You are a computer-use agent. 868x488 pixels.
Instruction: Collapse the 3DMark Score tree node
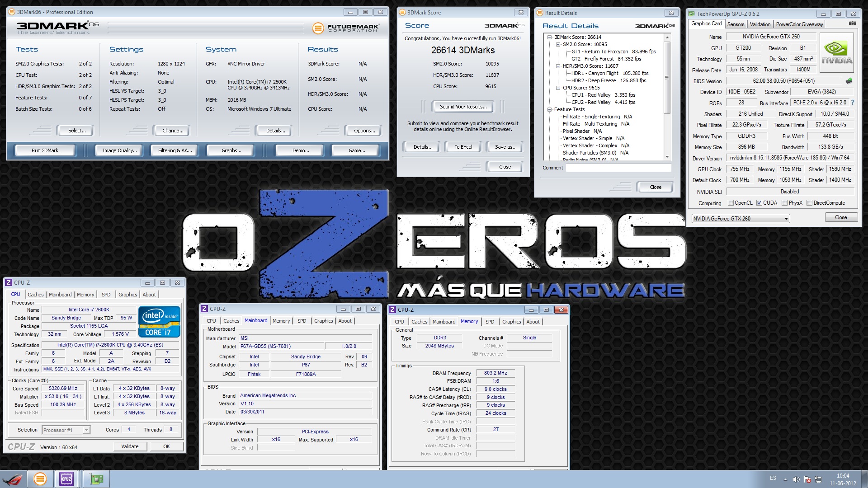click(x=550, y=37)
